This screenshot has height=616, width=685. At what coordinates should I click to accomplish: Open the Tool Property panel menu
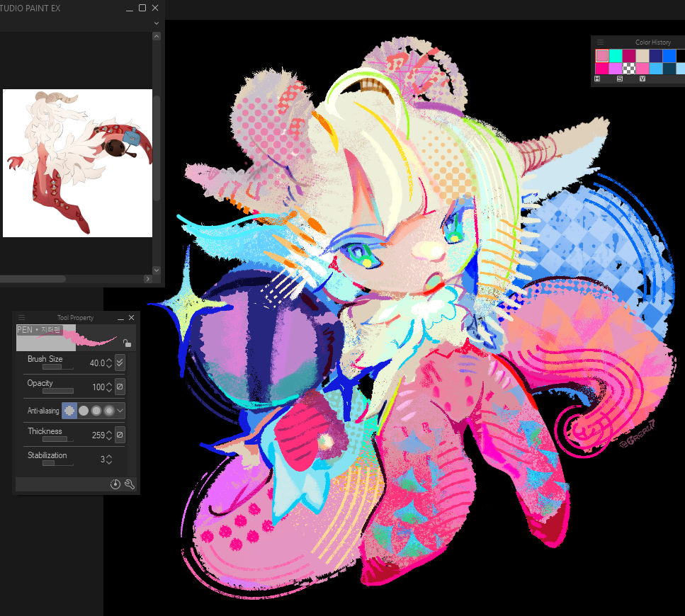click(21, 318)
